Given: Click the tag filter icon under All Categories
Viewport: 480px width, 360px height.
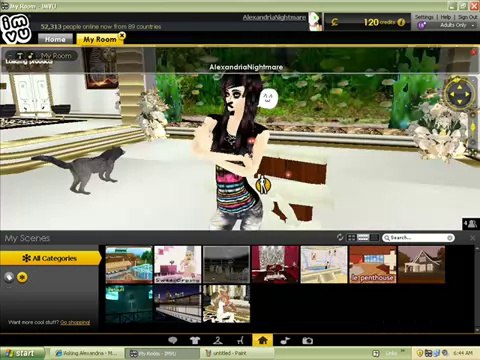Looking at the screenshot, I should 9,277.
